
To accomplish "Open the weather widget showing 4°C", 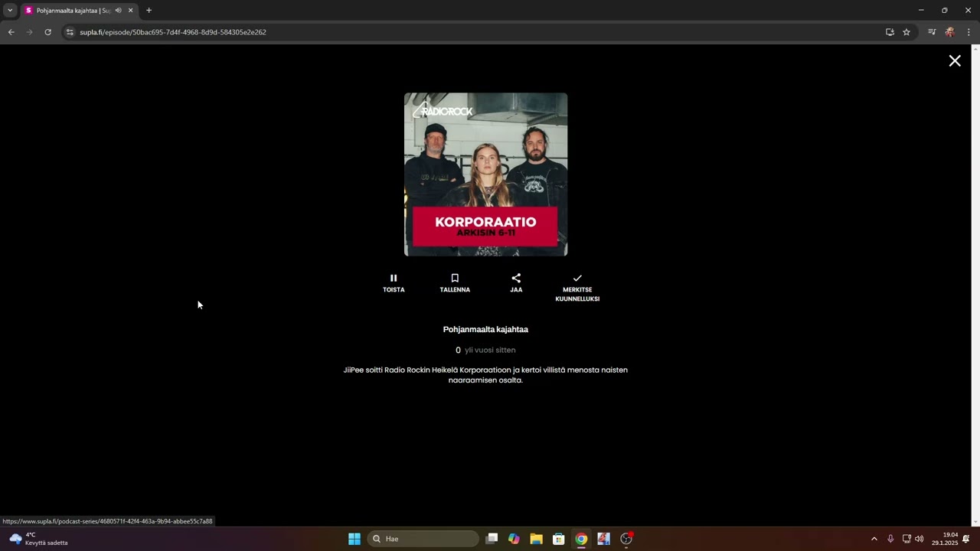I will pyautogui.click(x=38, y=539).
